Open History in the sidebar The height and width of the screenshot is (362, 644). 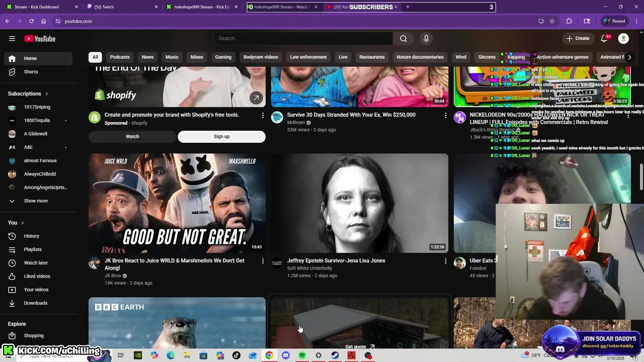[x=38, y=236]
